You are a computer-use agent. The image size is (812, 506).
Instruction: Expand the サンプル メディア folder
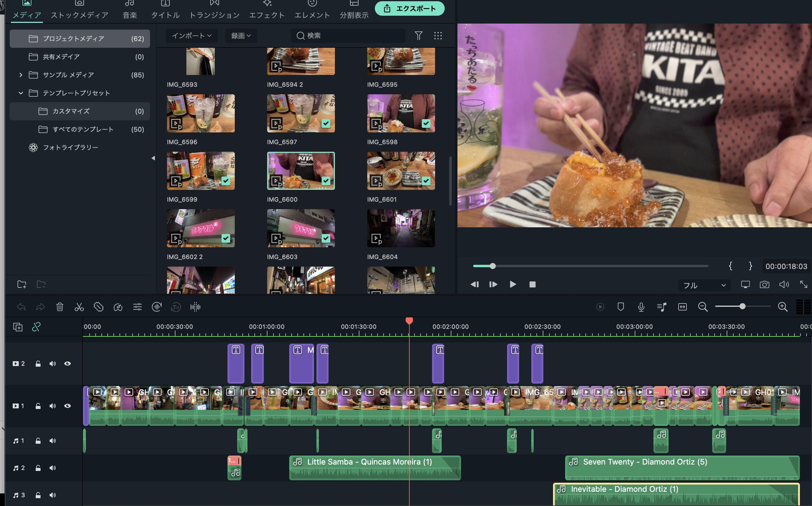[21, 75]
